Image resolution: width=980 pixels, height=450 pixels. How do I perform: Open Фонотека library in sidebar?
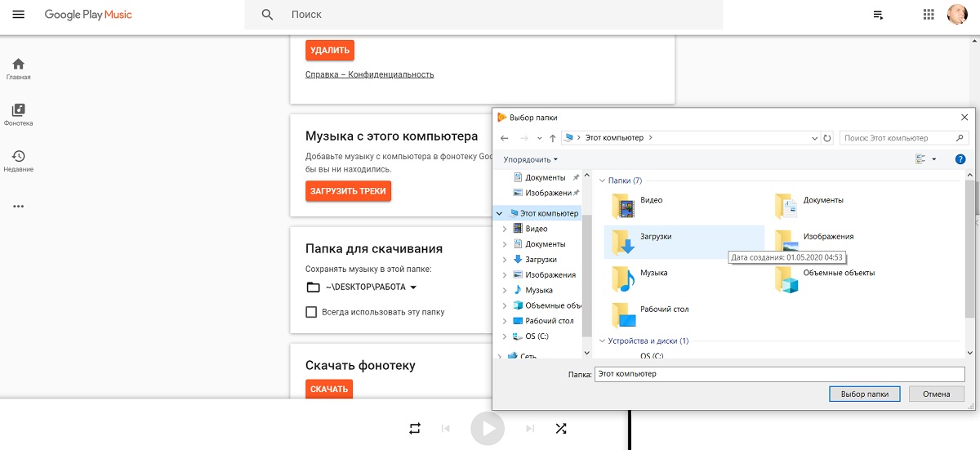[18, 109]
